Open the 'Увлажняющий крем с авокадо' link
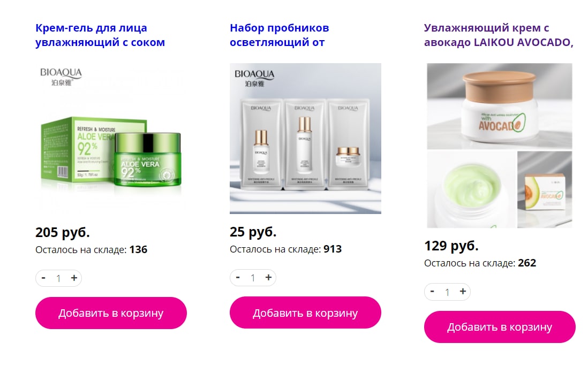588x366 pixels. tap(499, 35)
